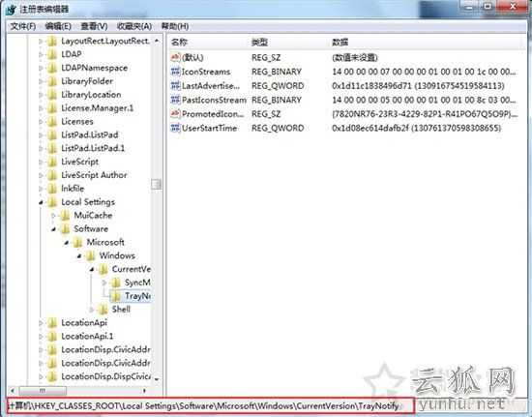Click the Licenses folder icon

click(52, 122)
